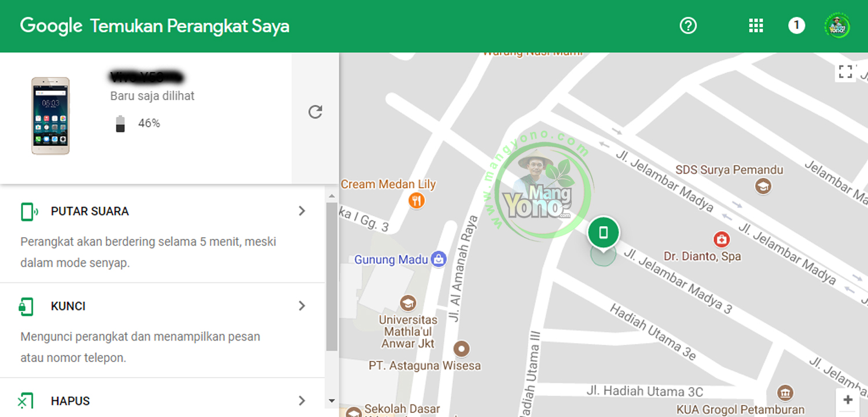
Task: Click the battery indicator showing 46%
Action: point(120,123)
